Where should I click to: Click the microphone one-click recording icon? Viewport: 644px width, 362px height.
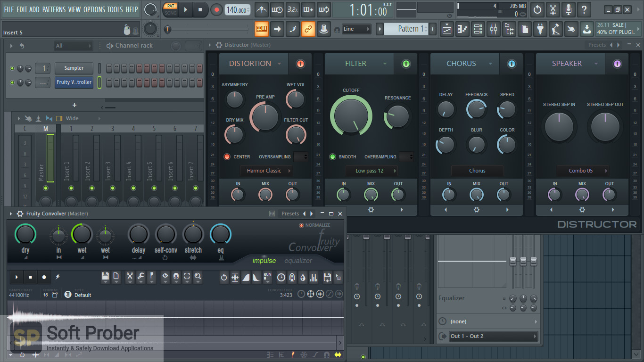click(569, 9)
